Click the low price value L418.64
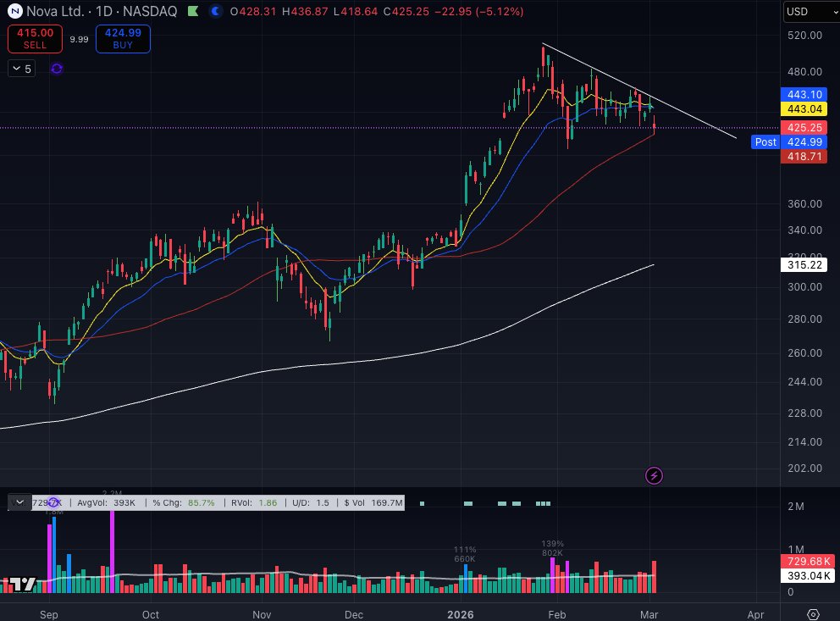This screenshot has width=840, height=621. [355, 11]
